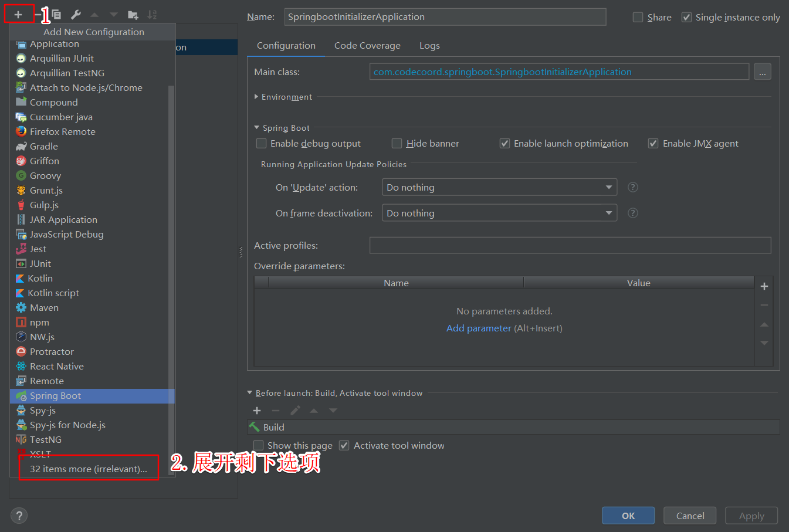
Task: Switch to the Code Coverage tab
Action: (367, 45)
